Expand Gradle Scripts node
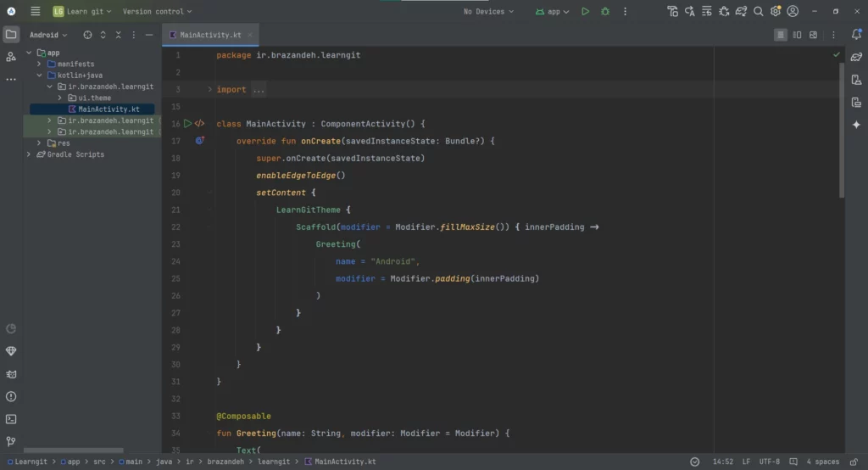 pos(29,154)
